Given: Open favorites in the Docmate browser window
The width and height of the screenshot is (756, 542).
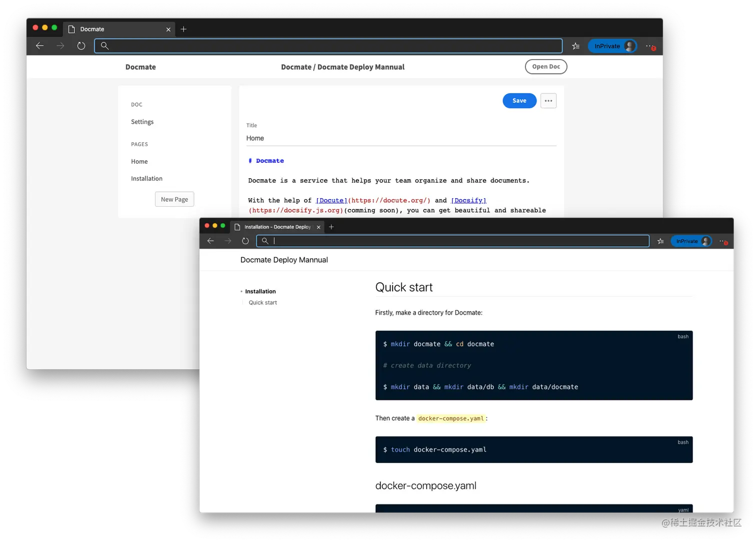Looking at the screenshot, I should (576, 46).
